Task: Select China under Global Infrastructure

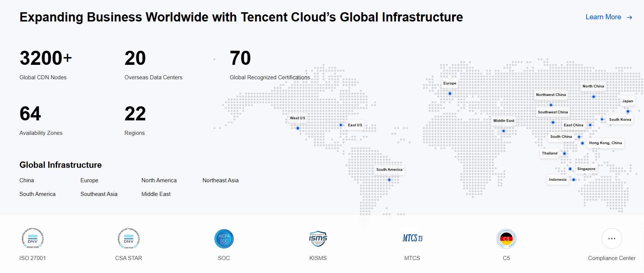Action: coord(27,180)
